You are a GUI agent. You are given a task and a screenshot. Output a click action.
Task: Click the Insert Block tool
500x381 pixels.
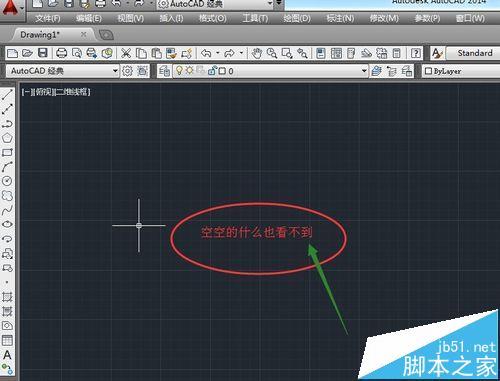(7, 254)
